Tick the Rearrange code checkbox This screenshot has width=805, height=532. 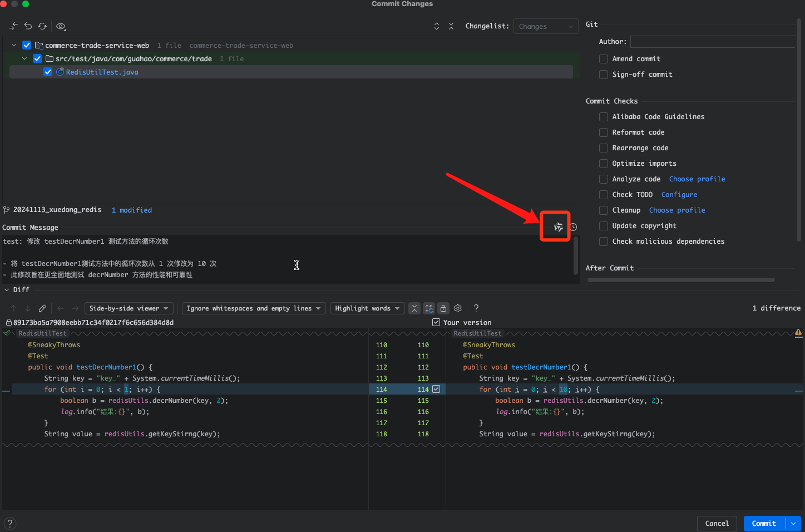click(x=604, y=148)
